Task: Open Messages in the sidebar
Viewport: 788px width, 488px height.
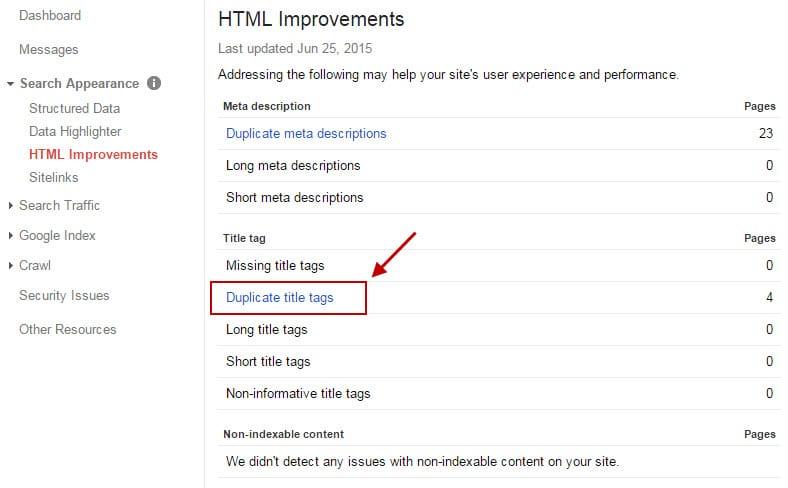Action: click(x=49, y=50)
